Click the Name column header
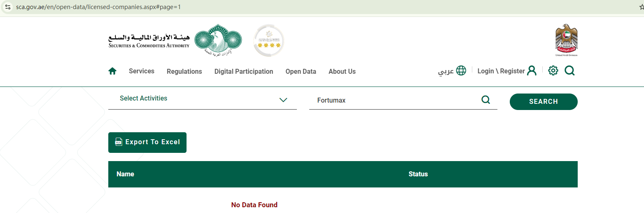 pyautogui.click(x=126, y=174)
